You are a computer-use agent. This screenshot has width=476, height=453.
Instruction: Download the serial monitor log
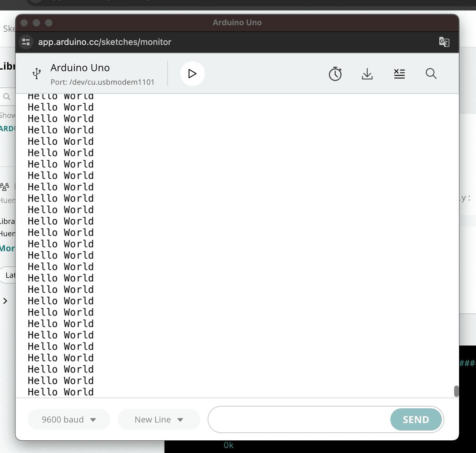point(367,74)
